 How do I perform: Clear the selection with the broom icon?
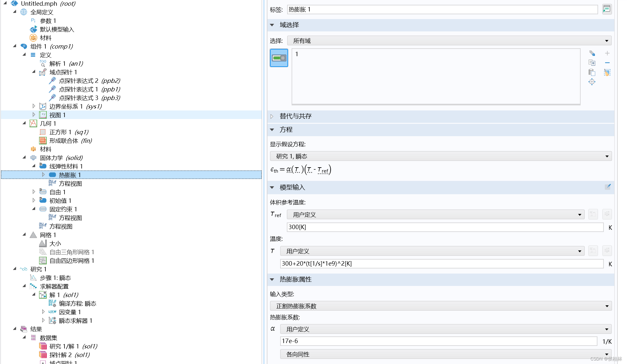pyautogui.click(x=607, y=72)
